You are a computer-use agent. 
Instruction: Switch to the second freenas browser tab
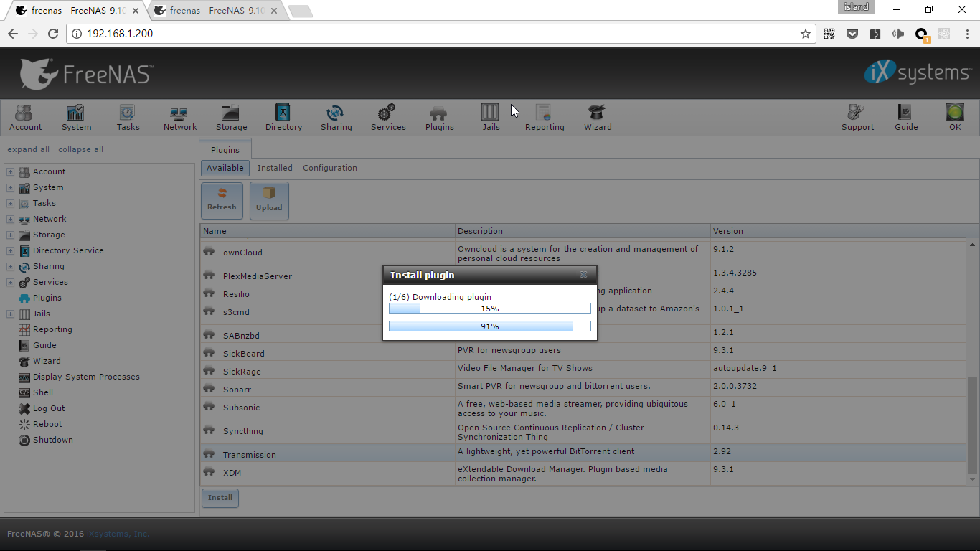click(217, 11)
